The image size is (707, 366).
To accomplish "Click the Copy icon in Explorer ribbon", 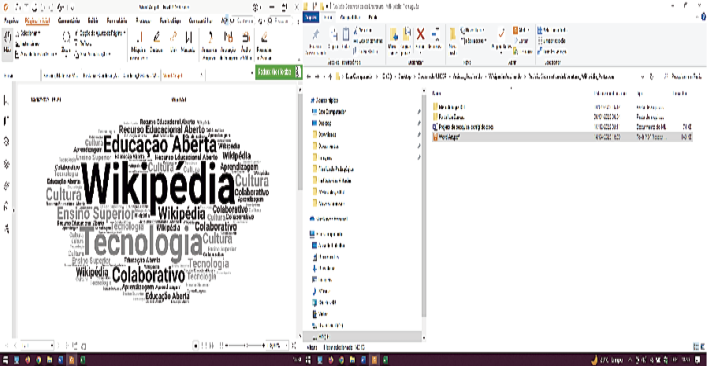I will coord(334,38).
